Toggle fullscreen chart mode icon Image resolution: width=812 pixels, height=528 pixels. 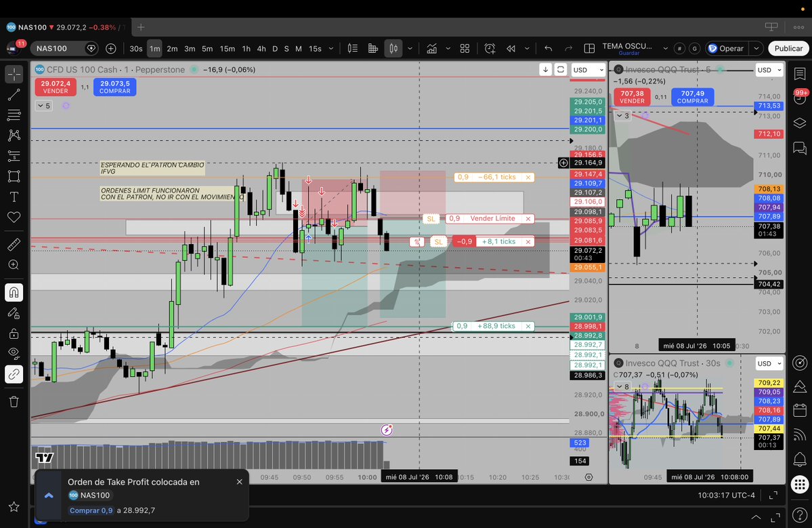[773, 495]
